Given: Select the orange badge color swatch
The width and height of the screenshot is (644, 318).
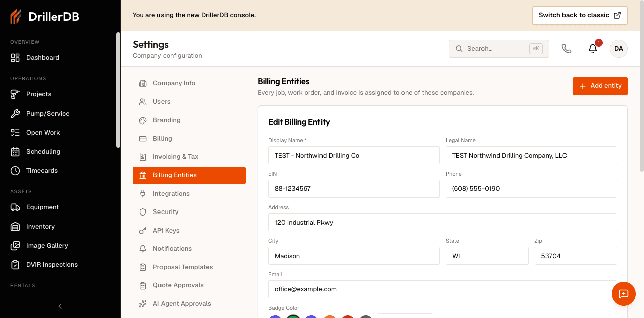Looking at the screenshot, I should click(x=330, y=316).
